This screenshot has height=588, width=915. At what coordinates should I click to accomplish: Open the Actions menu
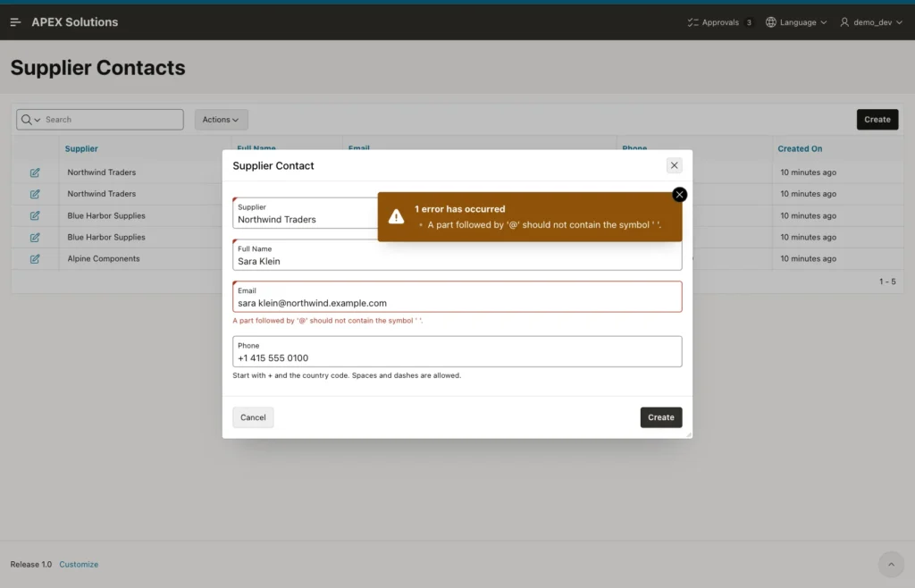tap(222, 120)
